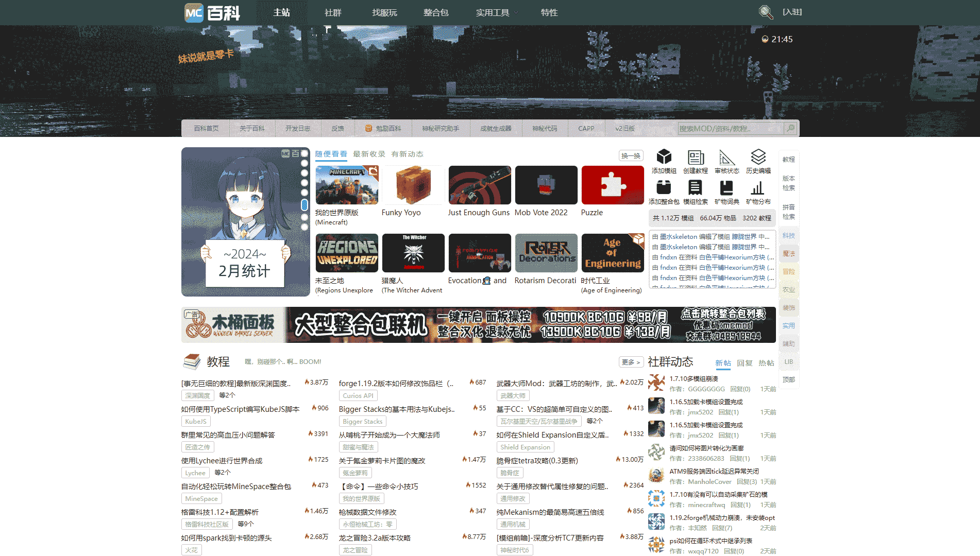Click 顶部 to return to top
The image size is (980, 556).
point(788,379)
